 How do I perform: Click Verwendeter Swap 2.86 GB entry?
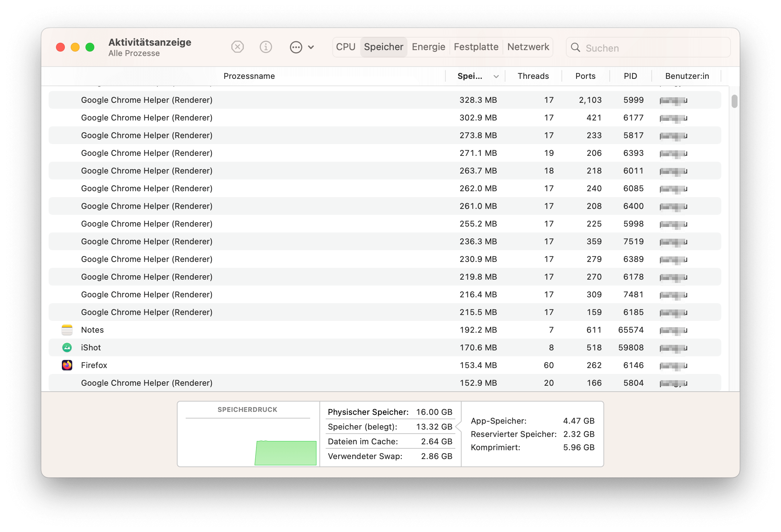(390, 456)
